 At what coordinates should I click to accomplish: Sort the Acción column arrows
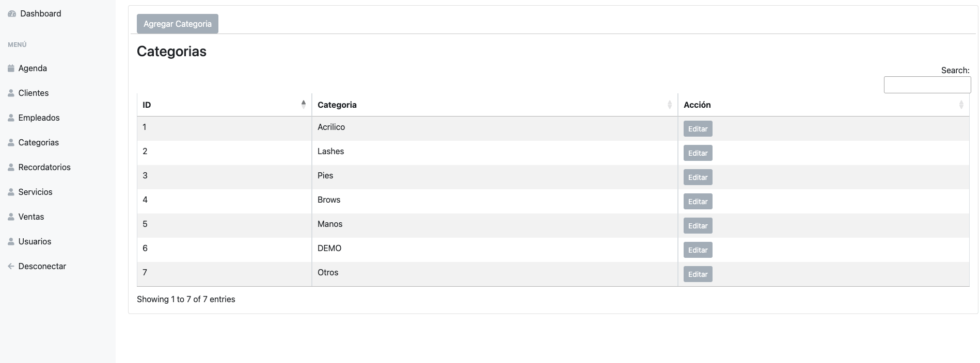pos(961,105)
